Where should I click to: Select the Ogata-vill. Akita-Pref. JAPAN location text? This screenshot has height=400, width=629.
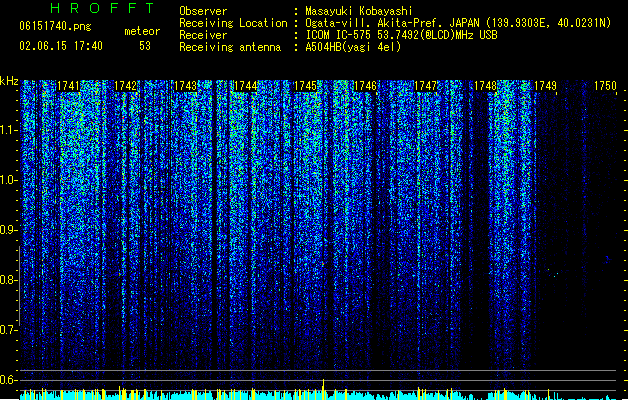point(458,23)
